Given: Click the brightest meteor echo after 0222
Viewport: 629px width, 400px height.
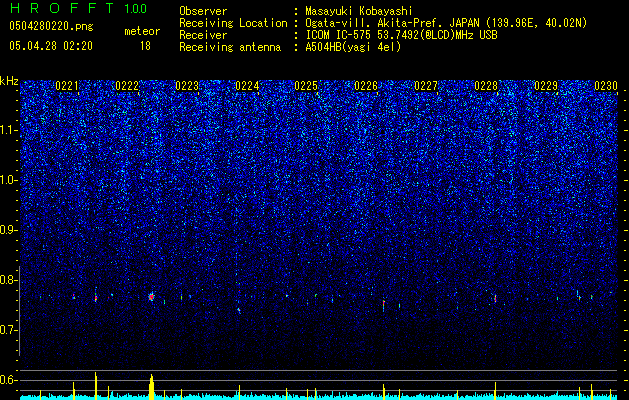Looking at the screenshot, I should coord(151,297).
